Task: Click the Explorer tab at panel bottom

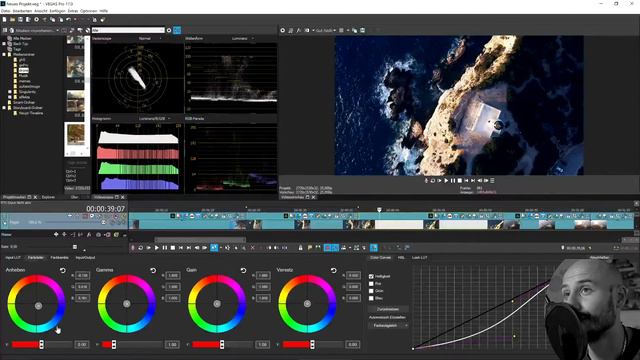Action: (48, 197)
